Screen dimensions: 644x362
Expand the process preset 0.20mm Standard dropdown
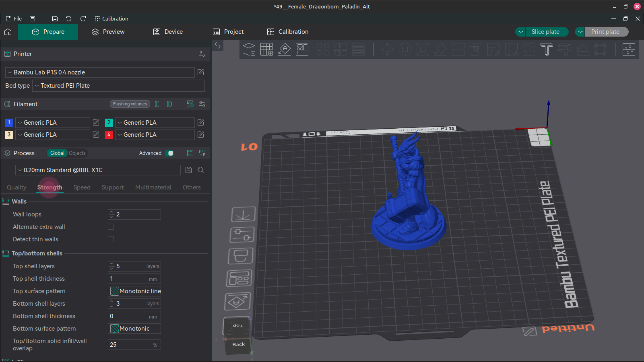[98, 170]
